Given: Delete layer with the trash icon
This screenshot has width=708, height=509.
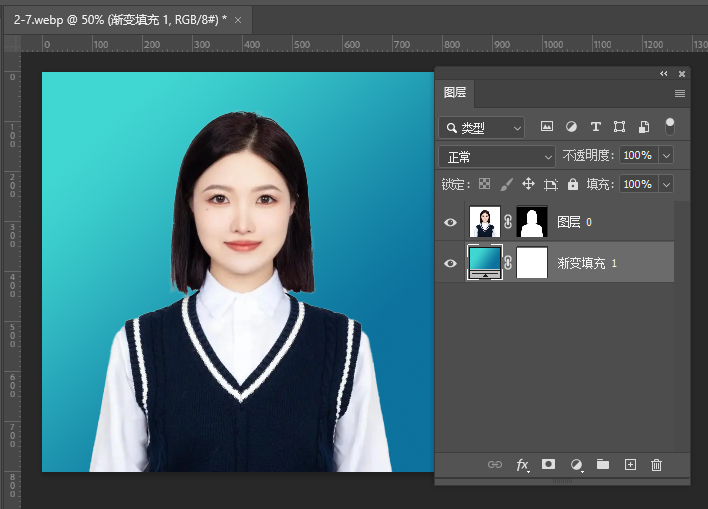Looking at the screenshot, I should tap(657, 465).
